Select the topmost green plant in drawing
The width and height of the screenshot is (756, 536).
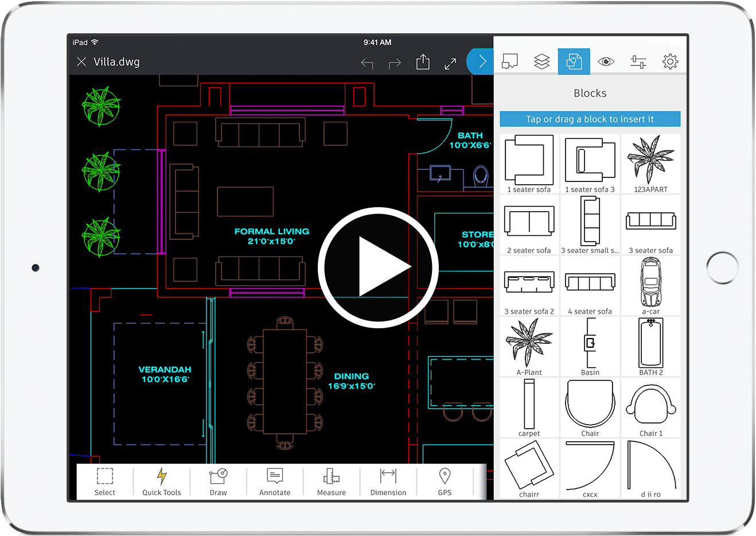click(x=100, y=106)
